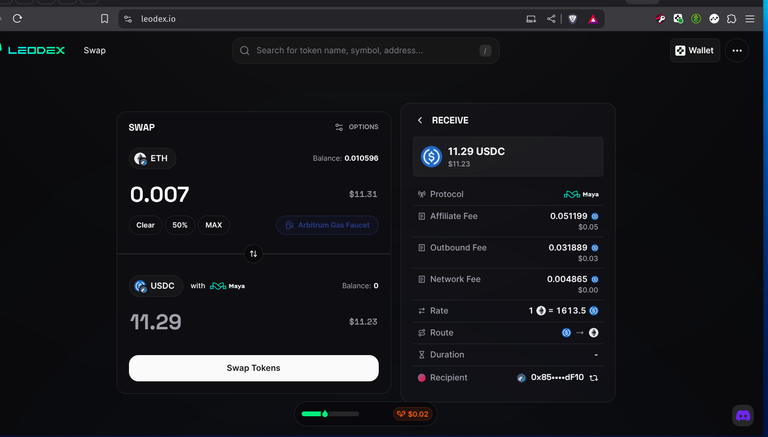Click recipient address 0x85••••dF10
The height and width of the screenshot is (437, 768).
[x=557, y=377]
